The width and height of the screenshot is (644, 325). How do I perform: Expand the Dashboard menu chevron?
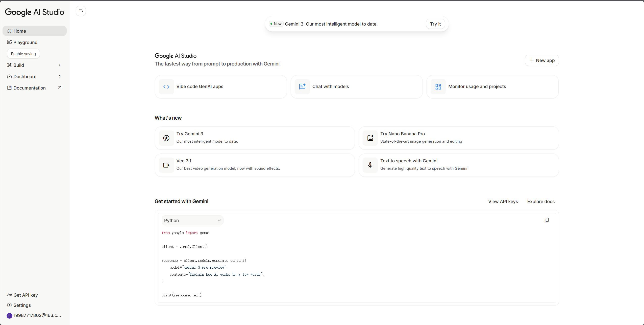coord(60,76)
